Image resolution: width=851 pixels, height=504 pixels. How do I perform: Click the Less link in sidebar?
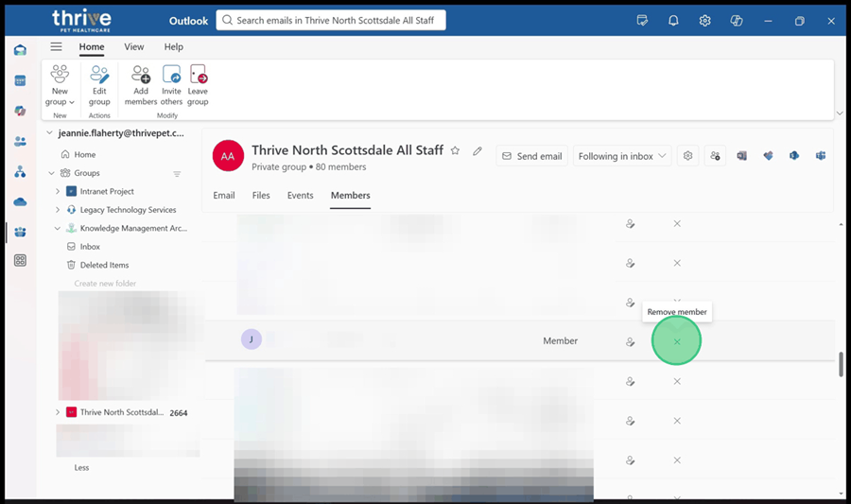[81, 467]
